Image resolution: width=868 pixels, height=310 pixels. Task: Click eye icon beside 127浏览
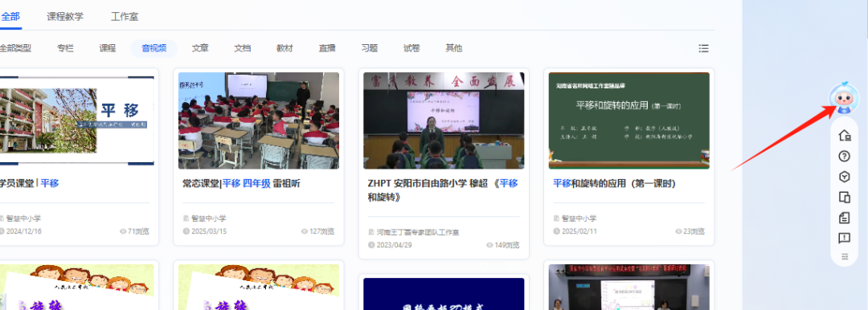point(305,231)
